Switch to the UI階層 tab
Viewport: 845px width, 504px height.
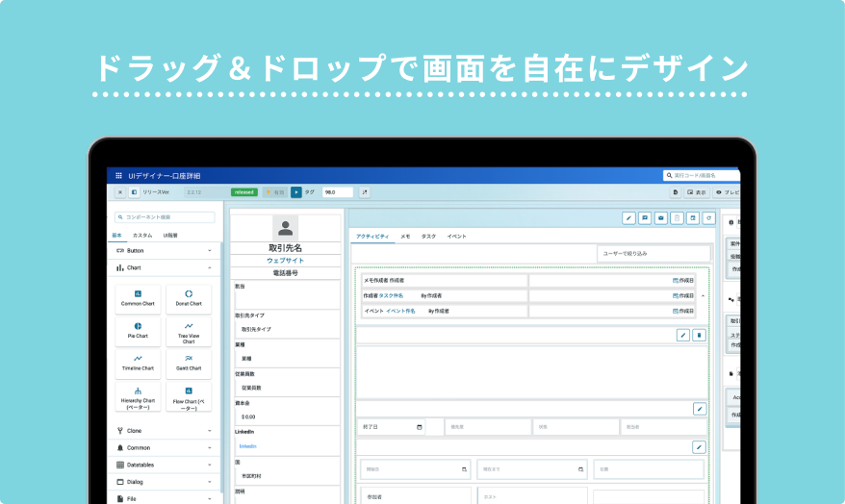coord(170,236)
